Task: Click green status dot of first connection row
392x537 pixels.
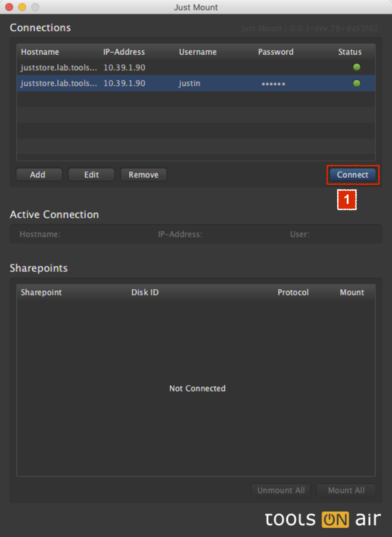Action: pos(357,67)
